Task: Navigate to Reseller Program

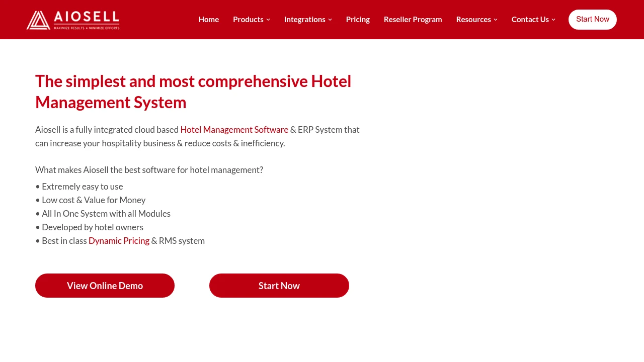Action: click(x=413, y=18)
